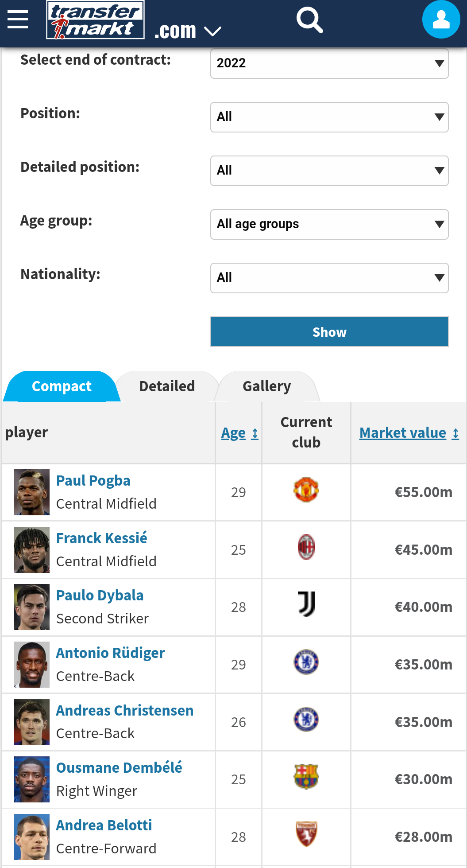Expand the .com domain selector chevron

point(212,31)
